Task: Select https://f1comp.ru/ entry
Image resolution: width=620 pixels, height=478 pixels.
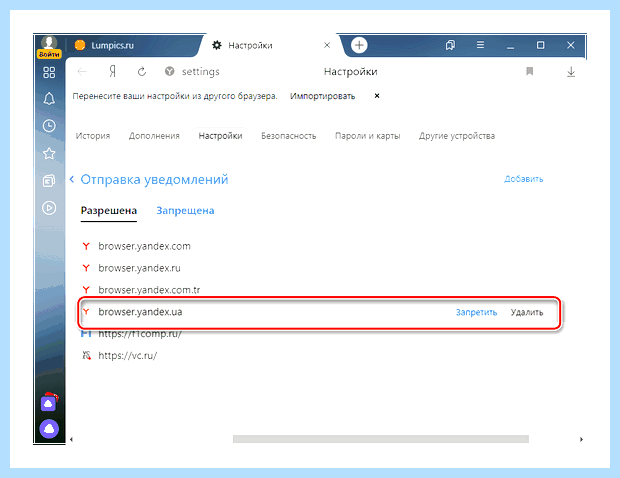Action: click(x=140, y=334)
